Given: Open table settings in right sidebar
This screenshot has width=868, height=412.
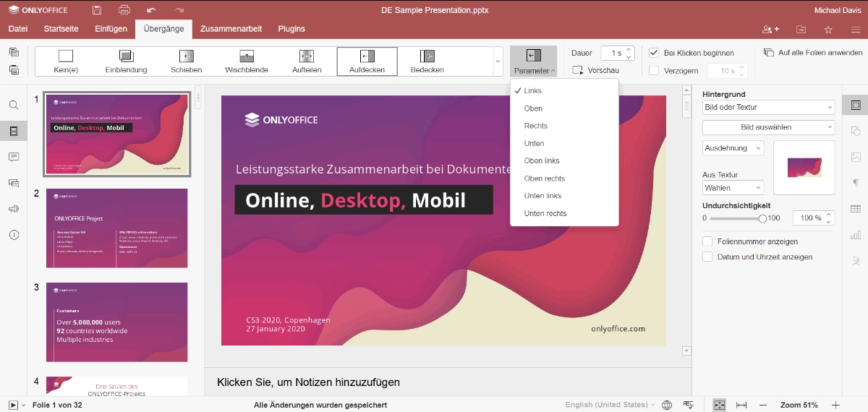Looking at the screenshot, I should 856,209.
